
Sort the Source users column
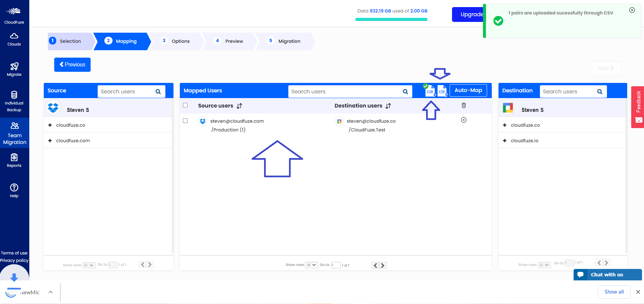pyautogui.click(x=239, y=106)
